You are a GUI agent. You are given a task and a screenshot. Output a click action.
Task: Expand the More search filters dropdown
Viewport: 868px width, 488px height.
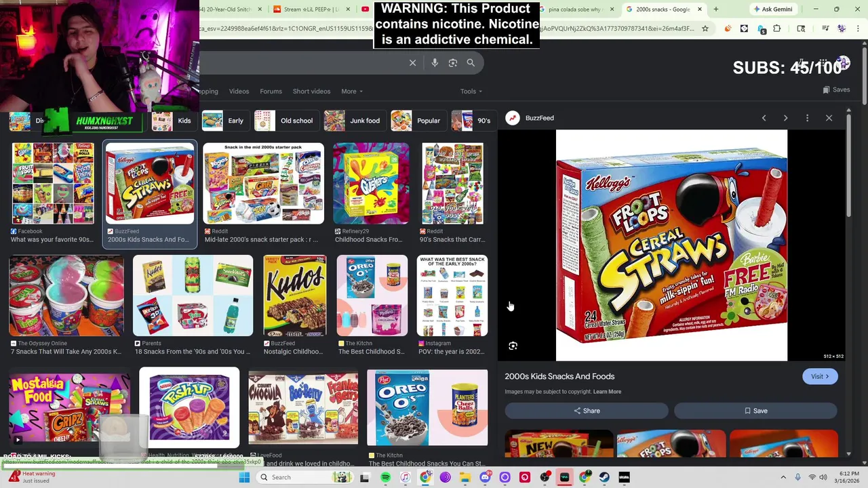(x=351, y=91)
